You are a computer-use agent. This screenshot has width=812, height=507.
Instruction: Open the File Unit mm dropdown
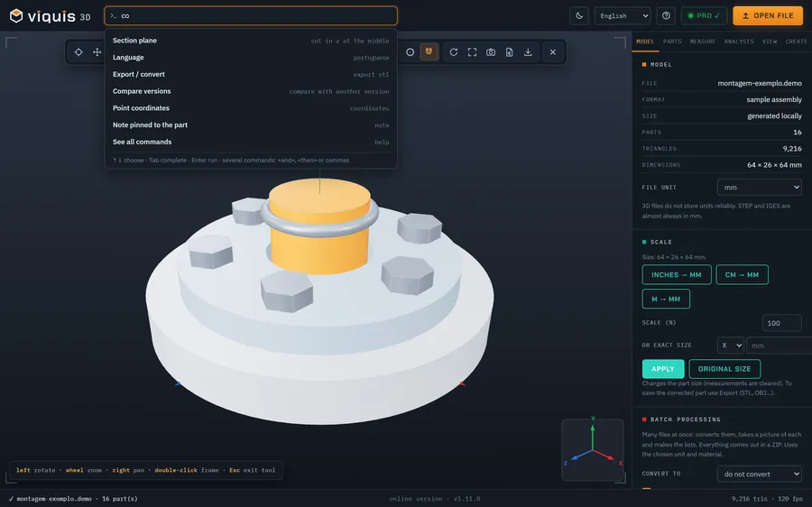759,187
